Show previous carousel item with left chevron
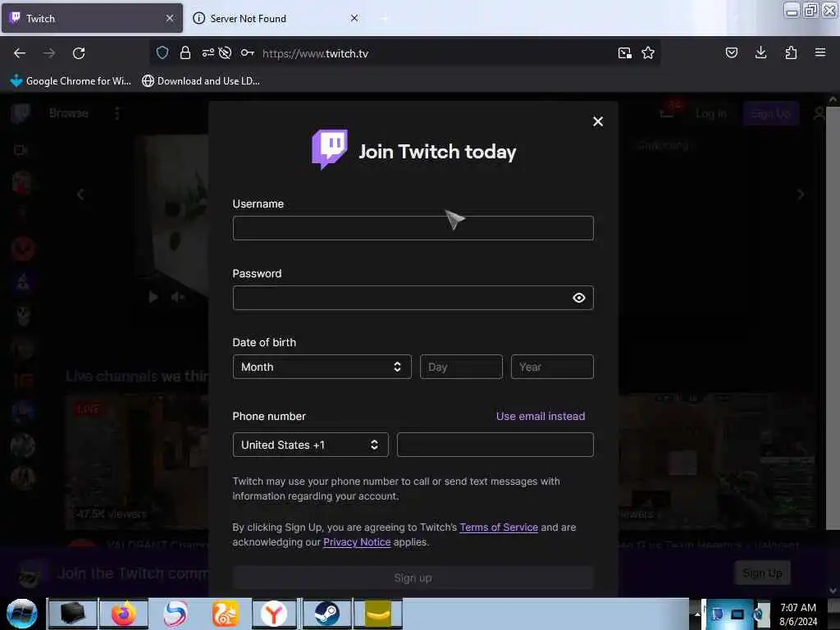840x630 pixels. (x=81, y=194)
